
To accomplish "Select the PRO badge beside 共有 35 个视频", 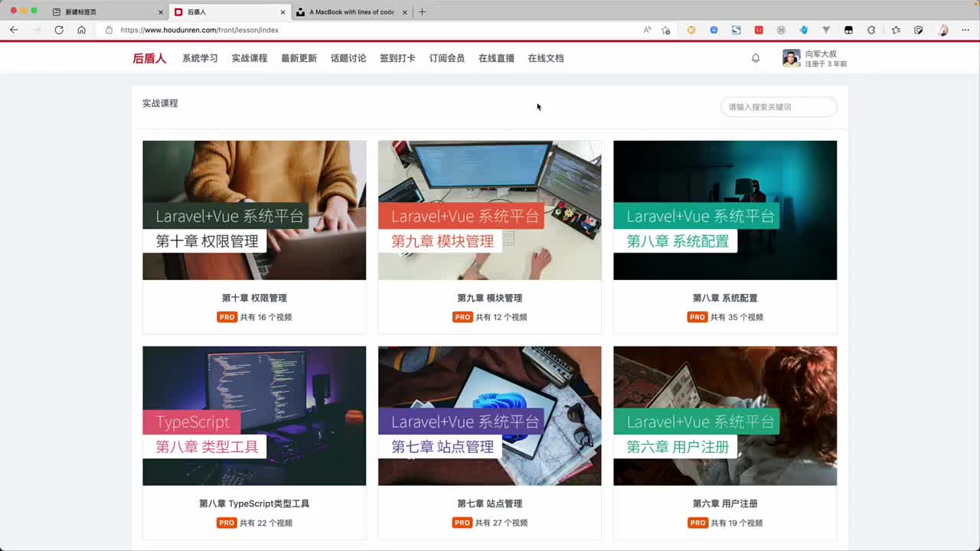I will tap(697, 317).
